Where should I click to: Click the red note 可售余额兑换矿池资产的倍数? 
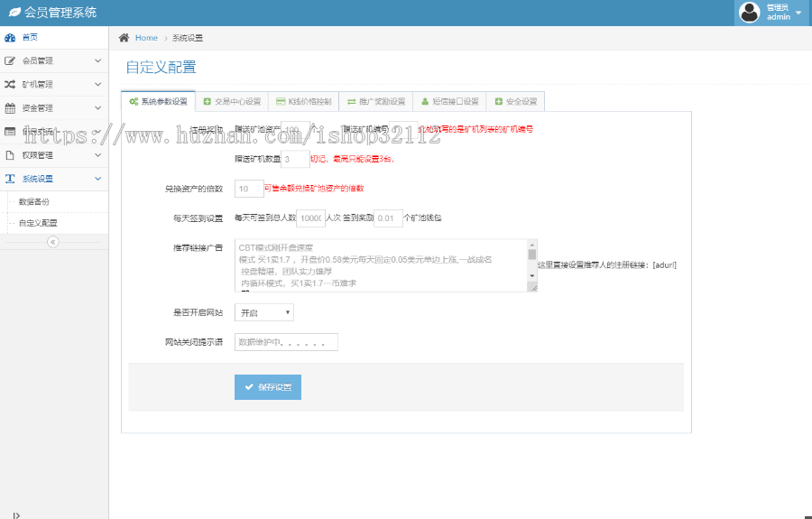point(314,188)
